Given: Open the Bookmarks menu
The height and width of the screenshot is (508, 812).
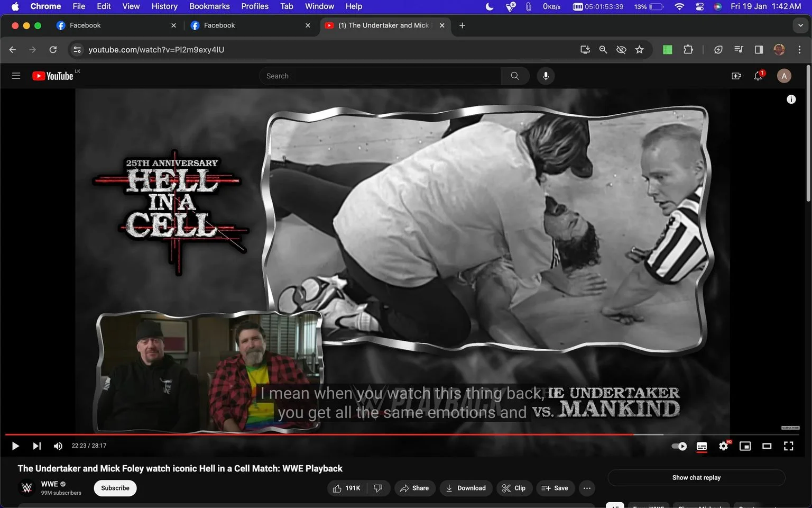Looking at the screenshot, I should (209, 6).
